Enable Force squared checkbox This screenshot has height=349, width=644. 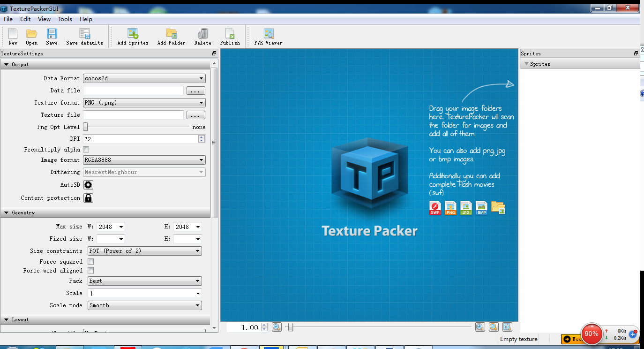point(91,262)
